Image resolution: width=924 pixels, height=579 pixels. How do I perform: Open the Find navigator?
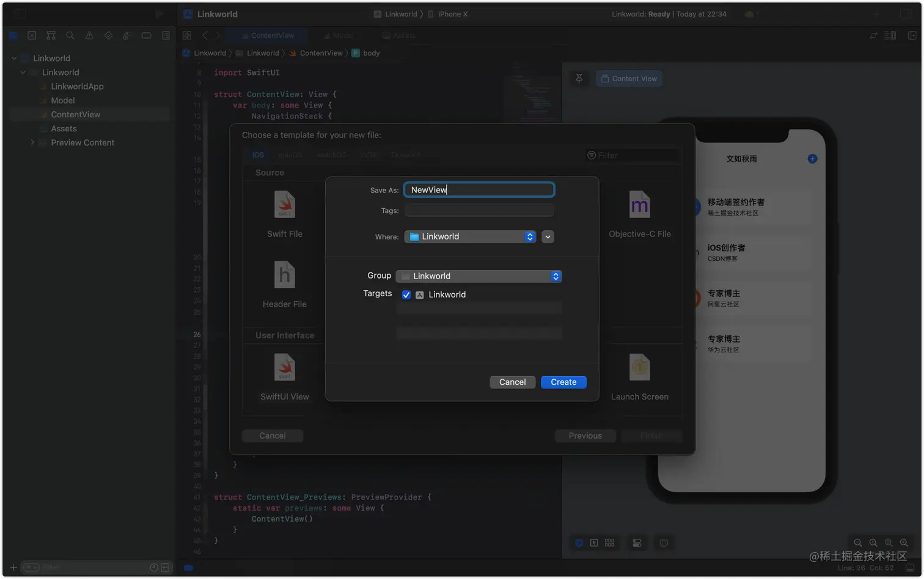coord(70,35)
